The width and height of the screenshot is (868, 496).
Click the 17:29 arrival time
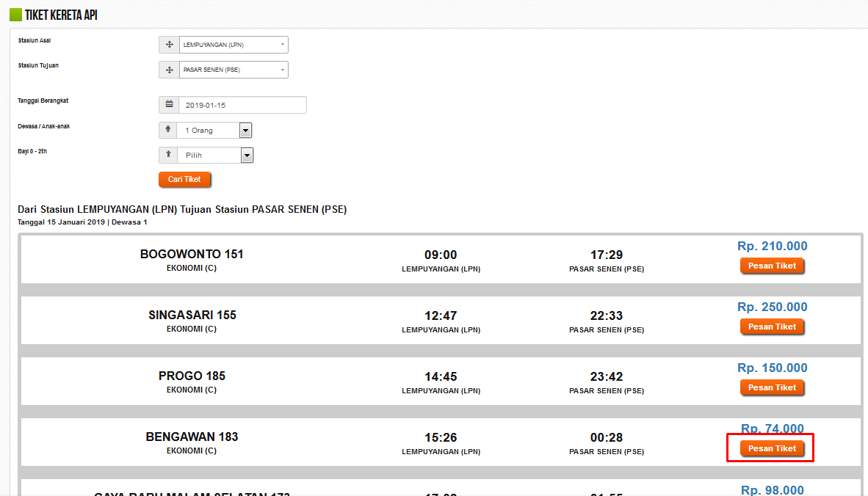coord(606,255)
